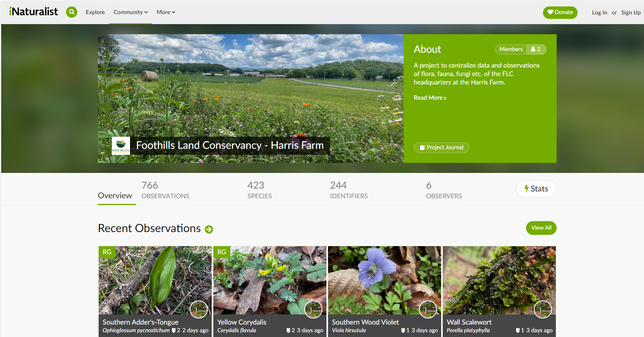Go to the Explore page
Viewport: 644px width, 337px height.
(95, 12)
